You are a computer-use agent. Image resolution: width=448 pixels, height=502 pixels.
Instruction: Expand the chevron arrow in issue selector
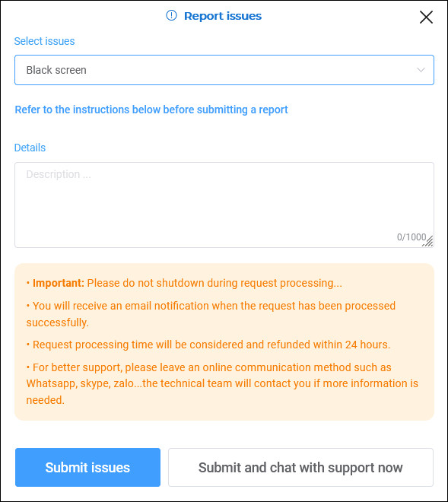pos(421,70)
